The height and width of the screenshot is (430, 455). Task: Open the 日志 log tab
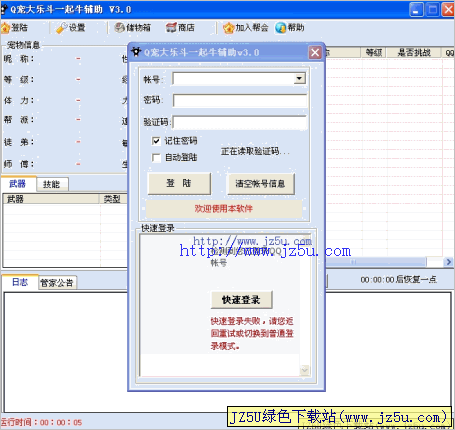point(20,282)
